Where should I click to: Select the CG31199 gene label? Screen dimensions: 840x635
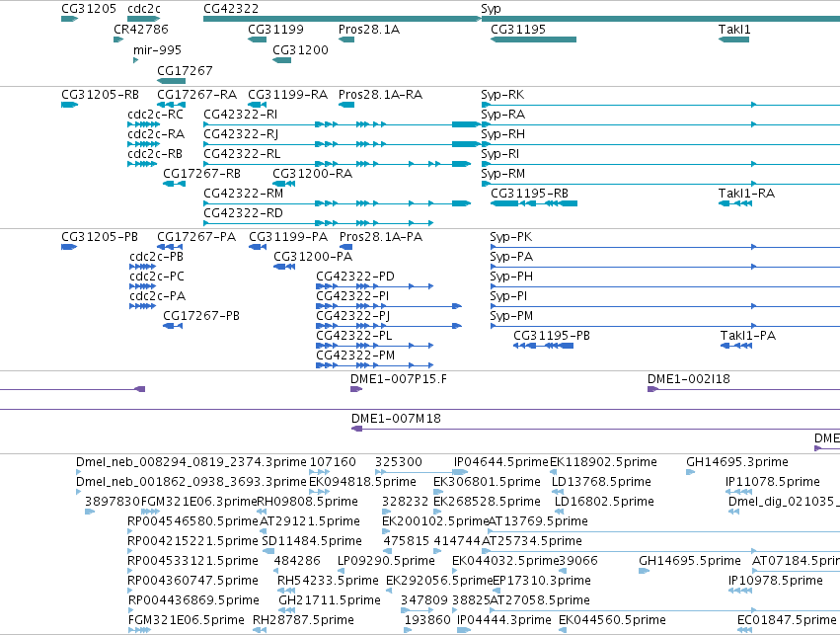(275, 30)
